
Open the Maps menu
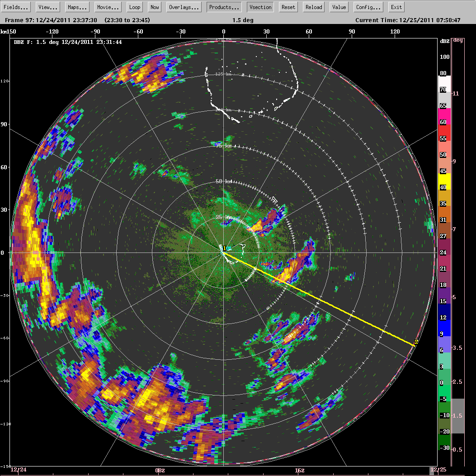tap(77, 7)
